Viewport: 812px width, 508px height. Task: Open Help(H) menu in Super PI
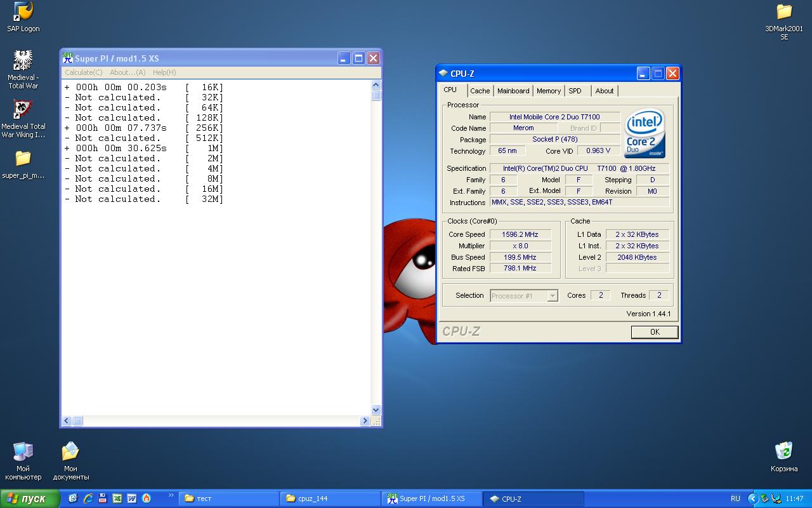164,72
